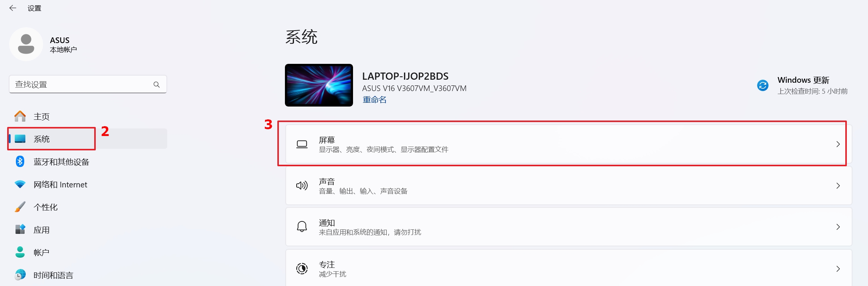
Task: Expand the Sound (声音) row chevron
Action: pos(838,186)
